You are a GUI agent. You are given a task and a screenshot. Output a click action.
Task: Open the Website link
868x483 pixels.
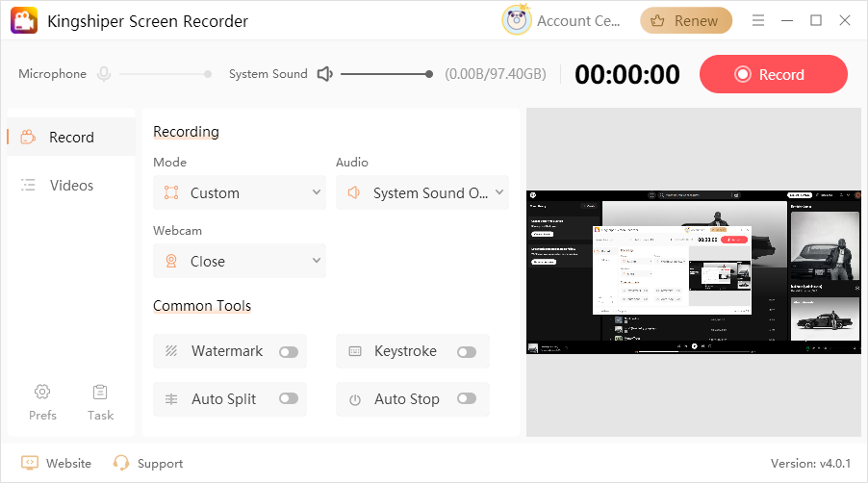[x=68, y=463]
